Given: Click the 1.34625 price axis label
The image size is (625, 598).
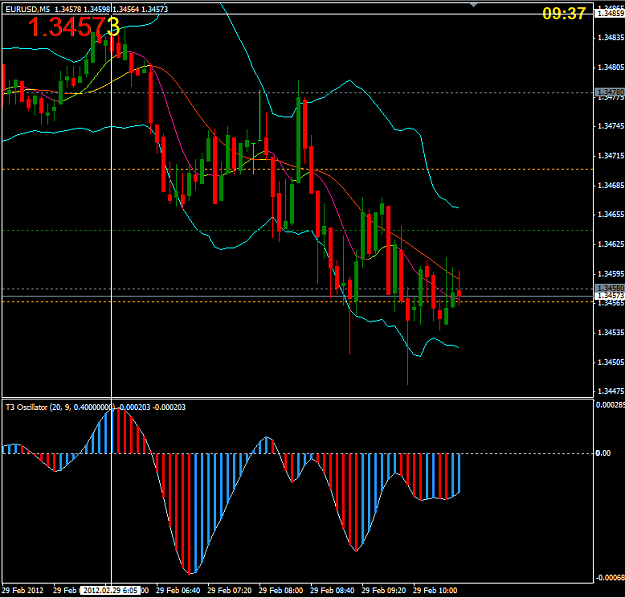Looking at the screenshot, I should [611, 244].
